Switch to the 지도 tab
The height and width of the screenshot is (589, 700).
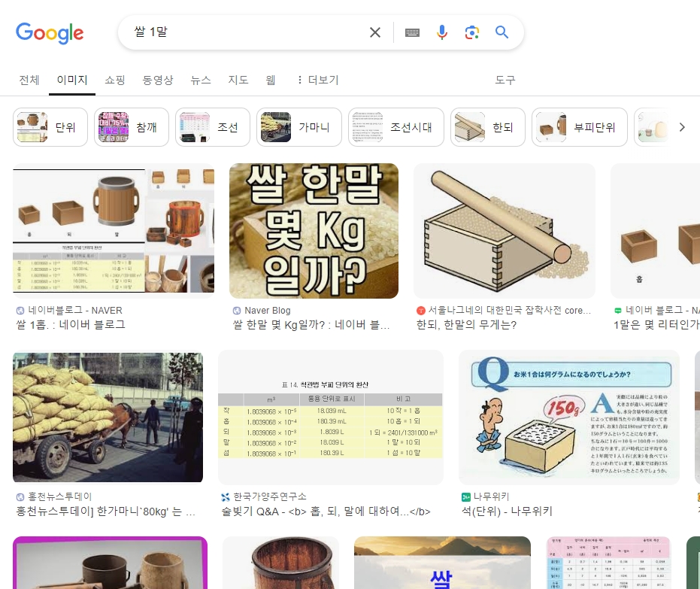(x=238, y=80)
